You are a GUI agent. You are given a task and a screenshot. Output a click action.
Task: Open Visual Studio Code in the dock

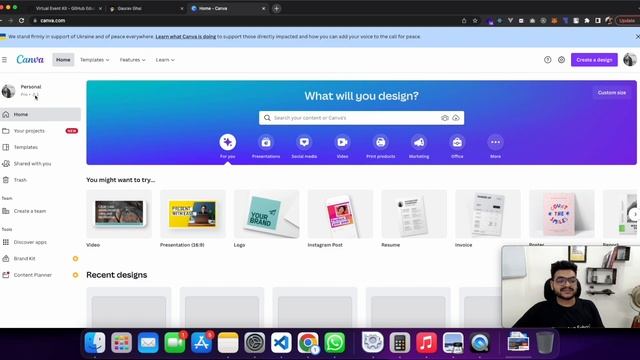tap(281, 342)
